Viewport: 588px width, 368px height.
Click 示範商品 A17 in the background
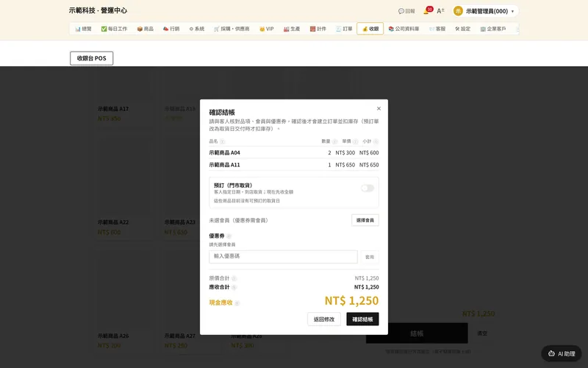click(x=113, y=109)
